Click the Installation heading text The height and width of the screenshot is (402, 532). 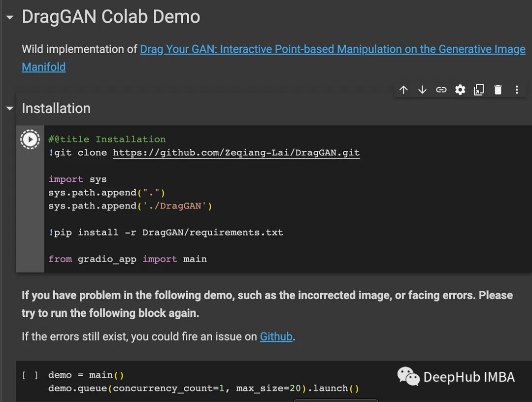pyautogui.click(x=56, y=108)
